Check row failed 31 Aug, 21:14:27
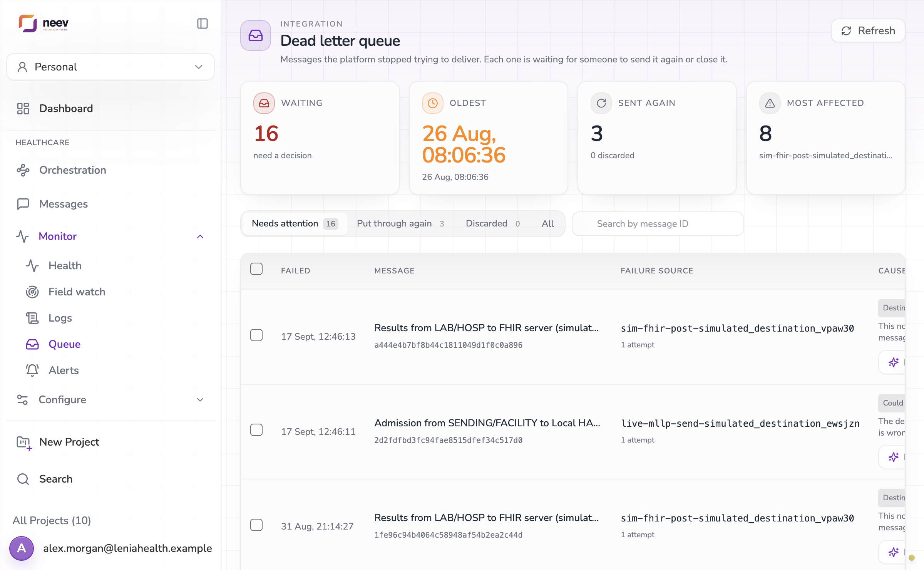Image resolution: width=924 pixels, height=570 pixels. coord(256,525)
